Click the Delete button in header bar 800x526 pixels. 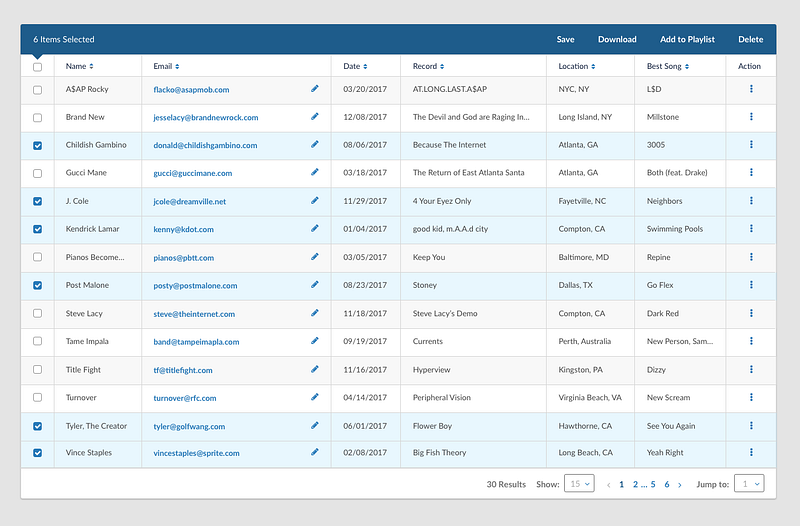click(751, 39)
